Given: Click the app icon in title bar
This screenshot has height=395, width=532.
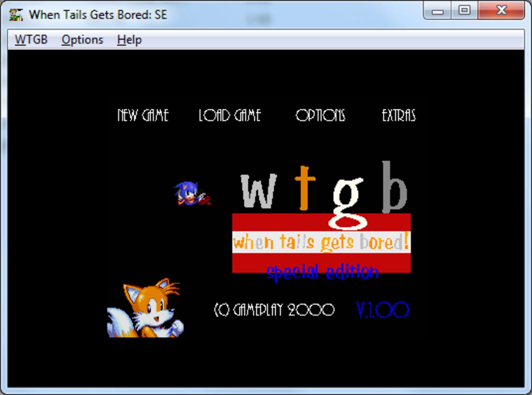Looking at the screenshot, I should [16, 15].
